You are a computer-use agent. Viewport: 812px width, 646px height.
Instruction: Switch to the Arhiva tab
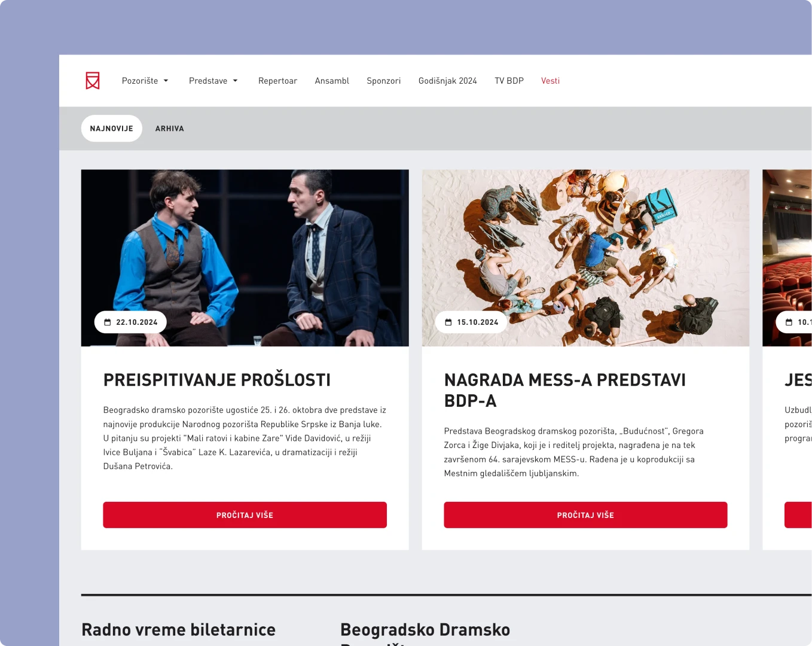tap(170, 129)
